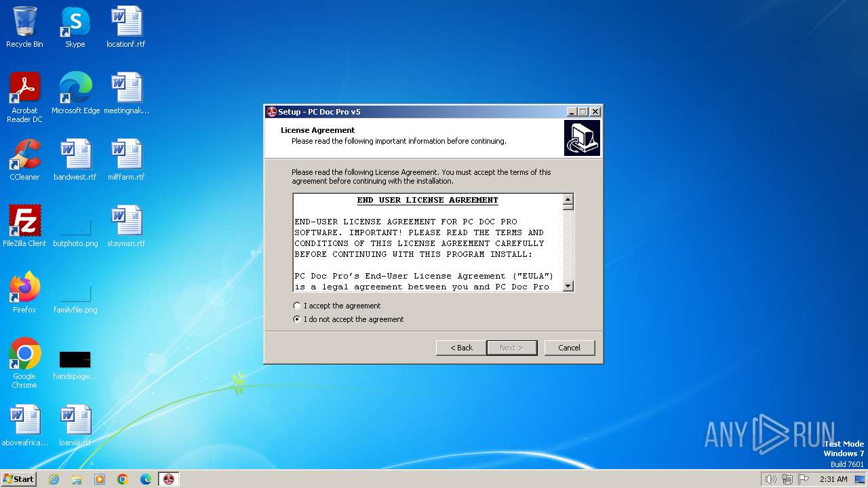
Task: Select the aboveafrica... document icon
Action: pyautogui.click(x=24, y=426)
